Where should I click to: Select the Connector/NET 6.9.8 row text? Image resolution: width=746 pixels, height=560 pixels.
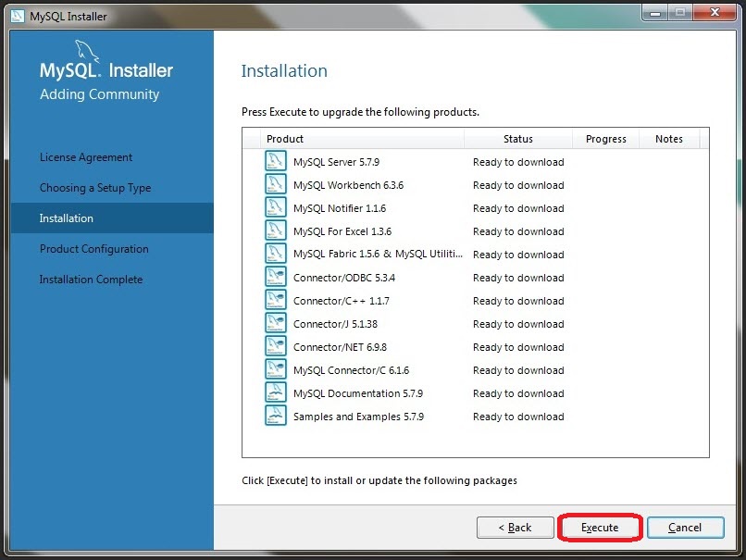pos(340,347)
